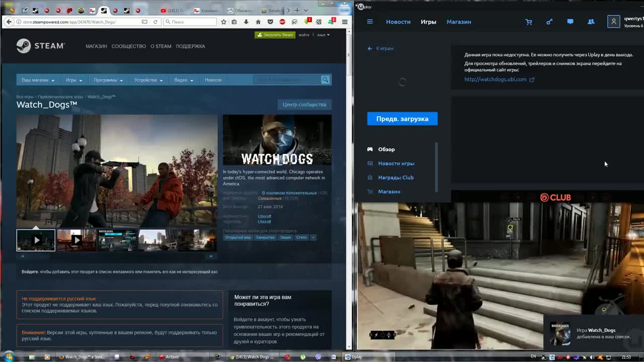Viewport: 644px width, 362px height.
Task: Click the 'Загрузить Steam' button
Action: click(275, 35)
